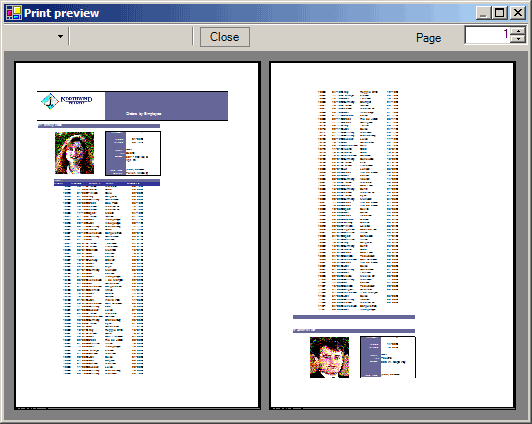Click the orders table header on first page
This screenshot has height=424, width=532.
[x=107, y=183]
